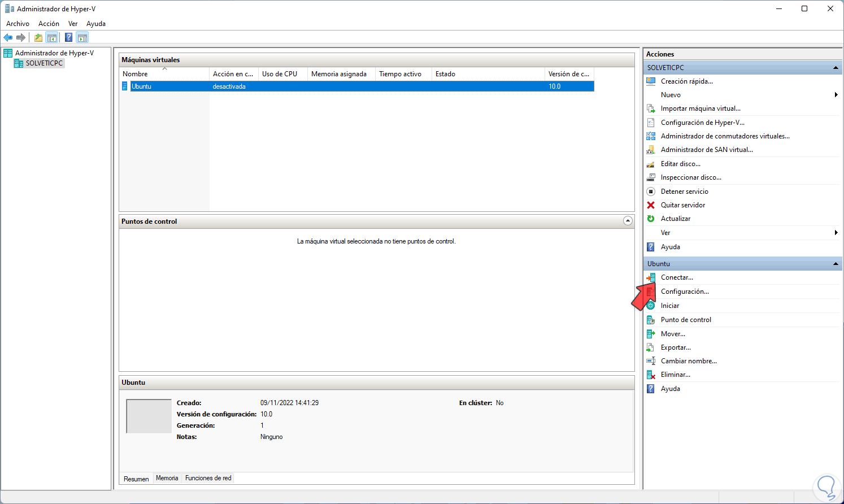Viewport: 844px width, 504px height.
Task: Open the Ver menu in the menu bar
Action: 73,24
